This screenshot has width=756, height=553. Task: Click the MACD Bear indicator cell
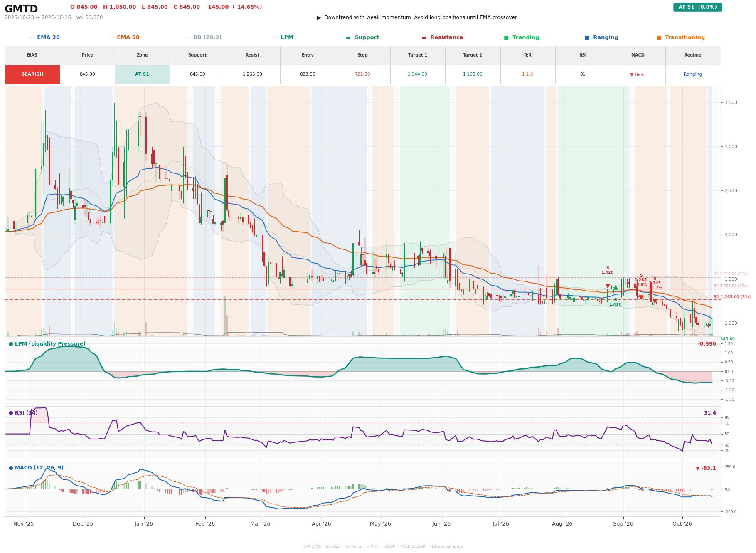tap(638, 74)
